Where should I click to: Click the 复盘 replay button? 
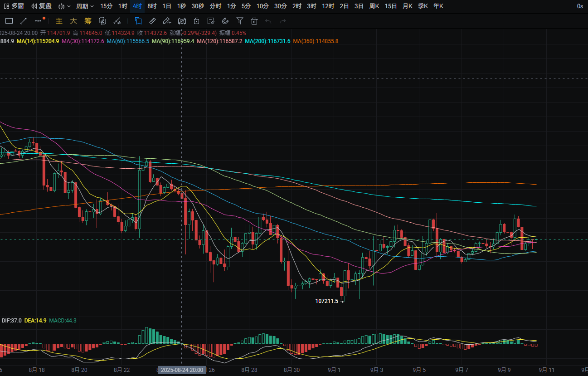[x=41, y=6]
